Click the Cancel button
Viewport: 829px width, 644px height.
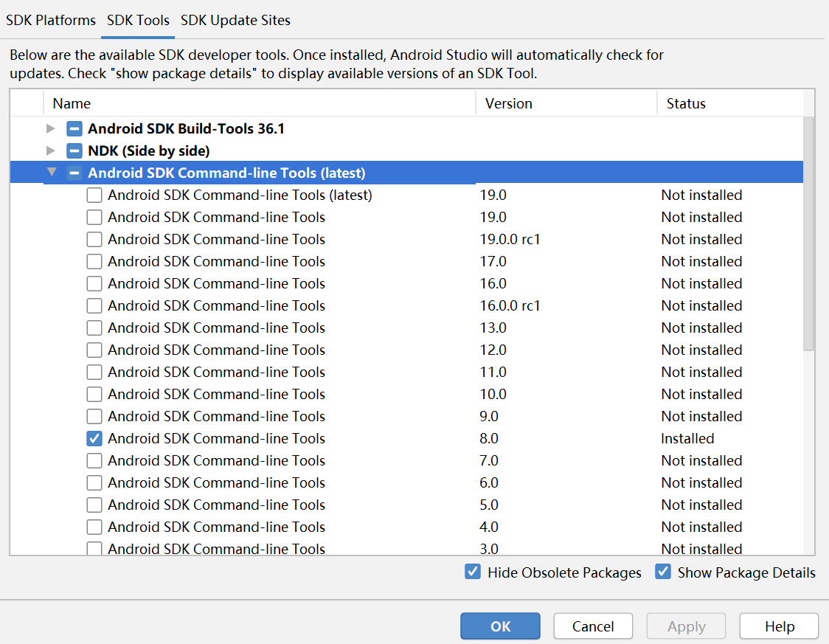(593, 626)
